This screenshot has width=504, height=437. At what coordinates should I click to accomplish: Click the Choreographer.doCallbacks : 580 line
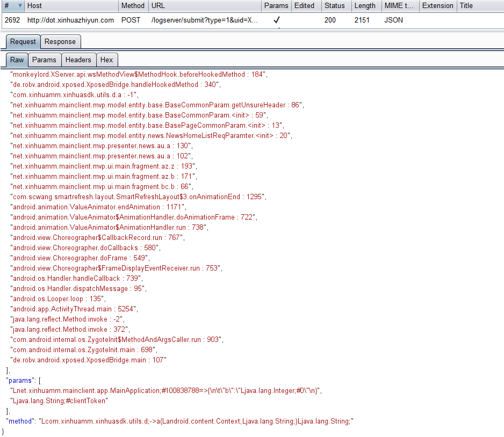click(85, 248)
